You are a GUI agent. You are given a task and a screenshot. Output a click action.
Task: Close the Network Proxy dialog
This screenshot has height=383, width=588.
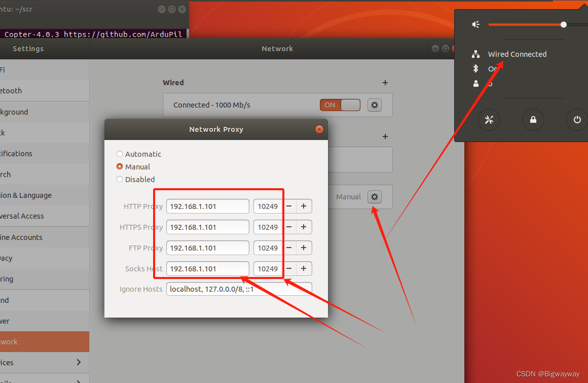pyautogui.click(x=319, y=129)
